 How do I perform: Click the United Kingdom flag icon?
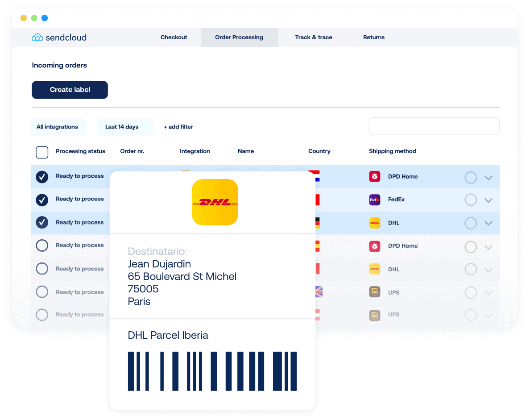[x=319, y=292]
